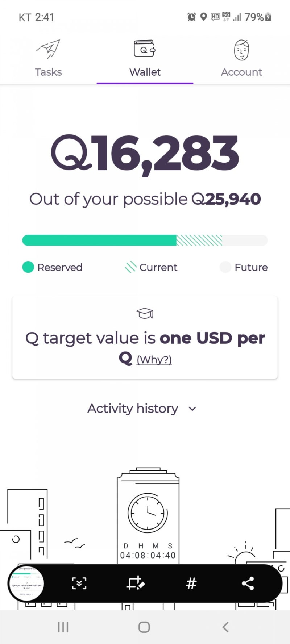This screenshot has height=644, width=290.
Task: Open the recent apps button
Action: pos(63,627)
